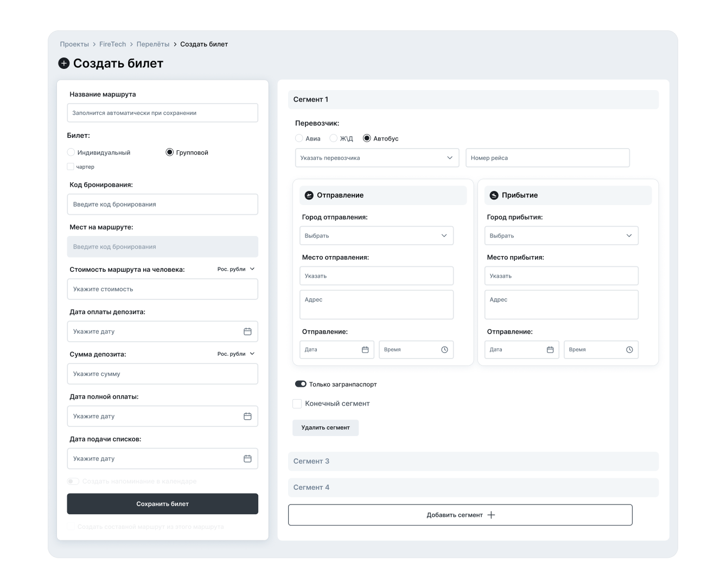Open calendar icon for deposit payment date

tap(247, 331)
